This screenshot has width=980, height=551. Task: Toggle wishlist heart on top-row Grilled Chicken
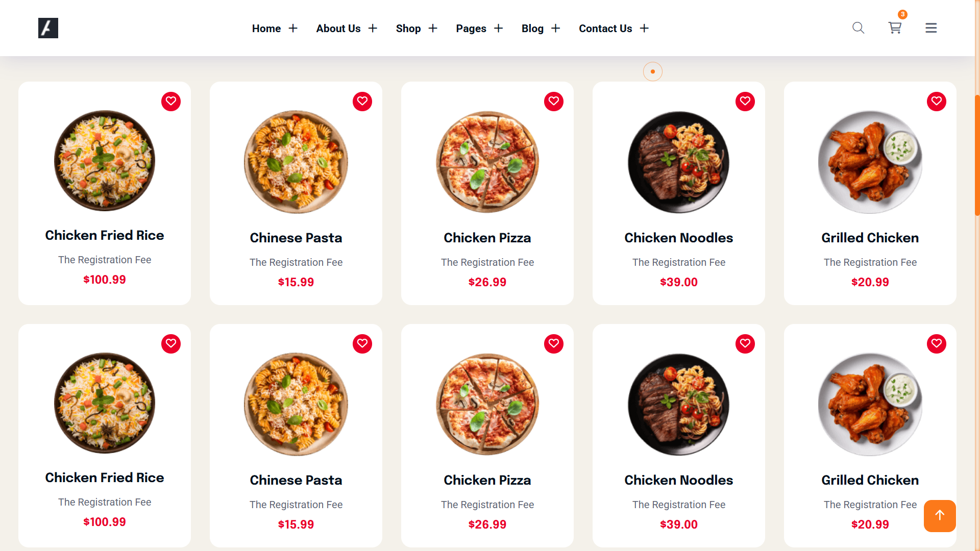(936, 101)
